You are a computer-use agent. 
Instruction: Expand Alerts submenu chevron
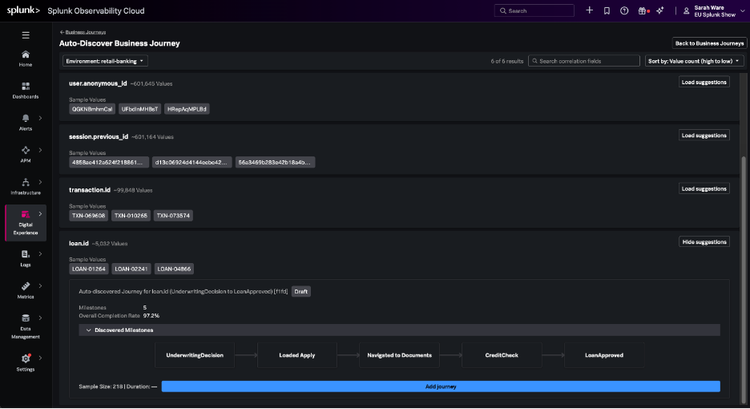(40, 118)
